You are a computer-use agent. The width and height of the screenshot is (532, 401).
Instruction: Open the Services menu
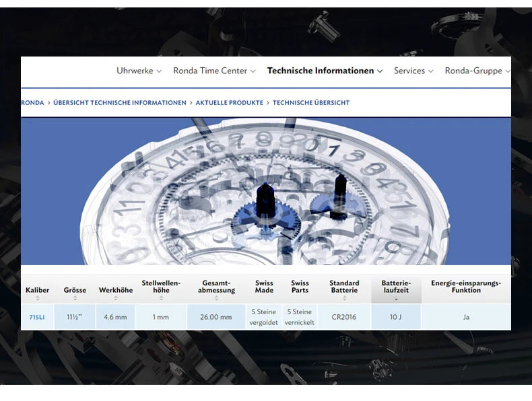click(413, 71)
